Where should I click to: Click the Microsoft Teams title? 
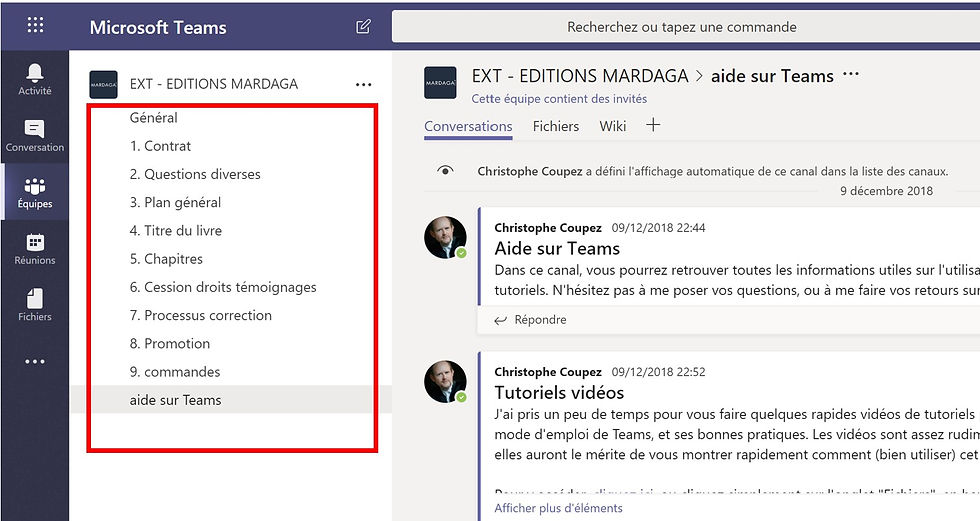click(x=158, y=27)
